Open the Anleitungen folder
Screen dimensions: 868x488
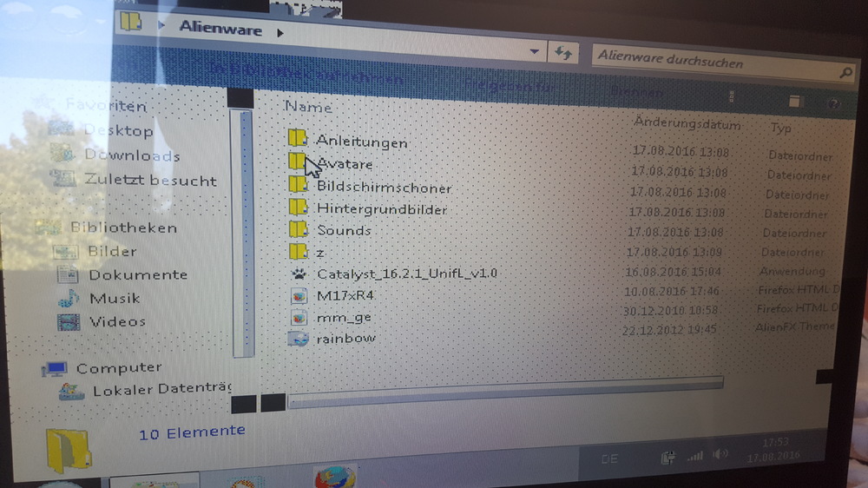click(x=360, y=142)
